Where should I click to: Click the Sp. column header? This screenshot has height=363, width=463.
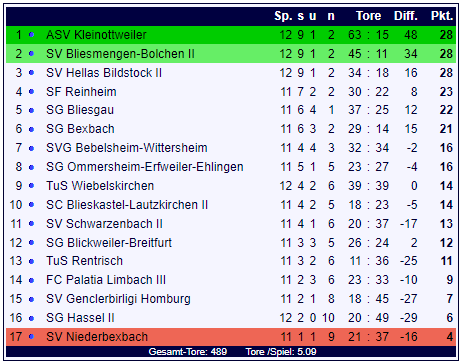point(283,16)
